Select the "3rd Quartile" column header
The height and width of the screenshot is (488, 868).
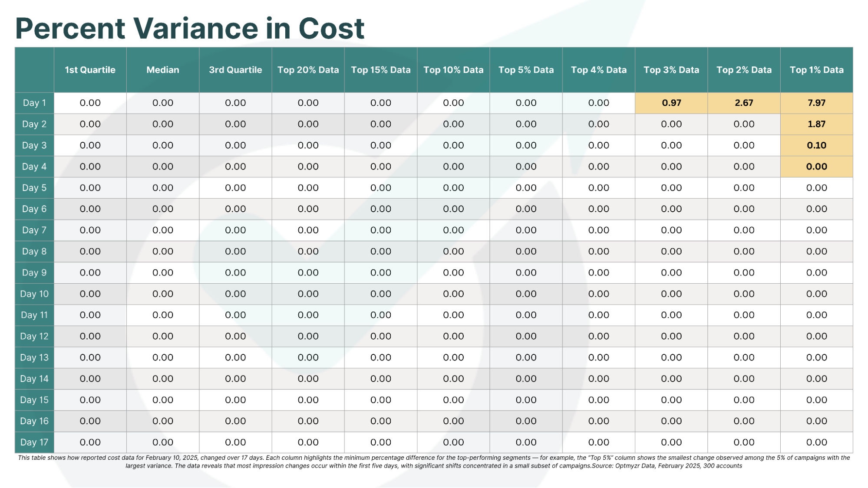[235, 70]
